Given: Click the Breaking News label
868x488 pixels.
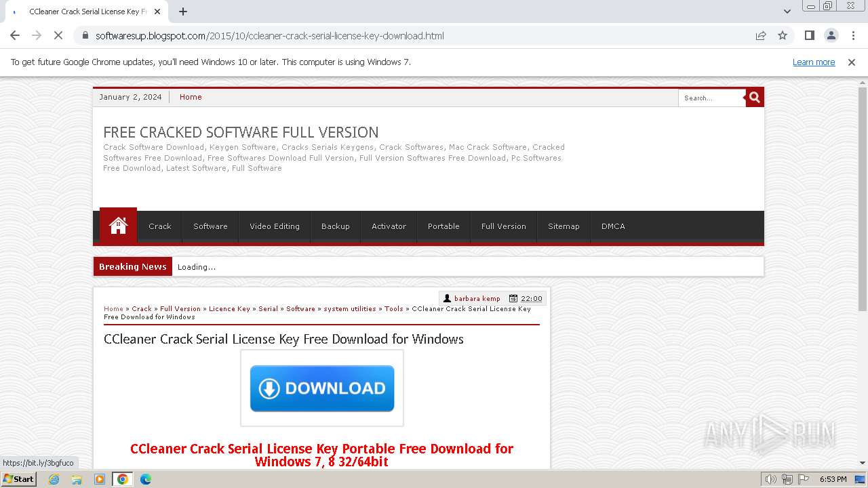Looking at the screenshot, I should click(133, 266).
